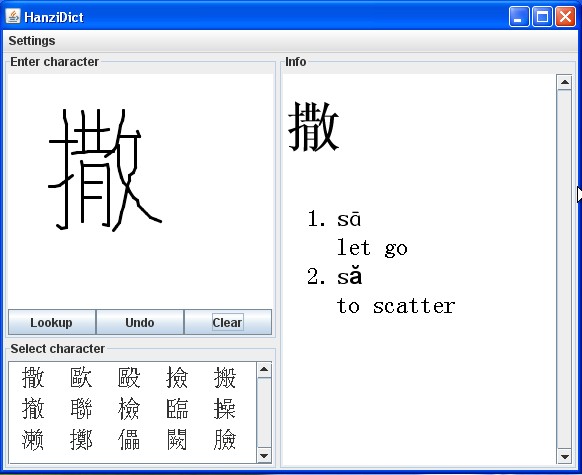Close the HanziDict window

tap(565, 17)
